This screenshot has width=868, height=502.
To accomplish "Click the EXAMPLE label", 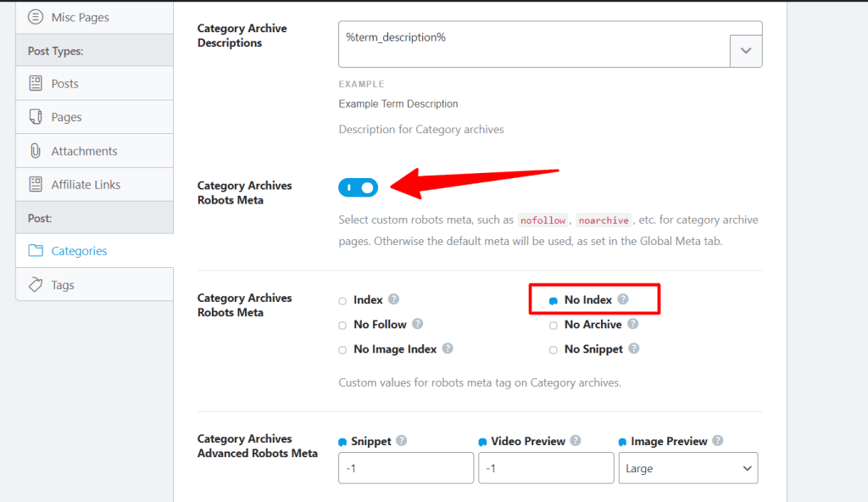I will click(361, 84).
